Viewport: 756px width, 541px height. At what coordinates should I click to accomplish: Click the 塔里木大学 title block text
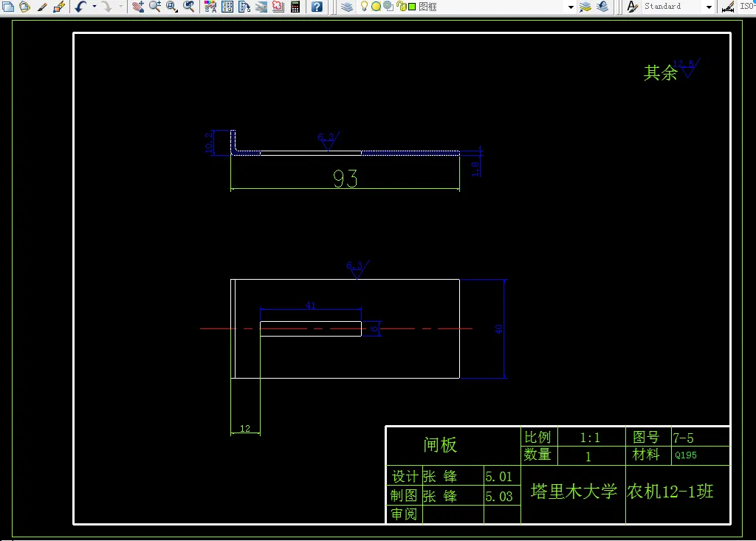[574, 492]
